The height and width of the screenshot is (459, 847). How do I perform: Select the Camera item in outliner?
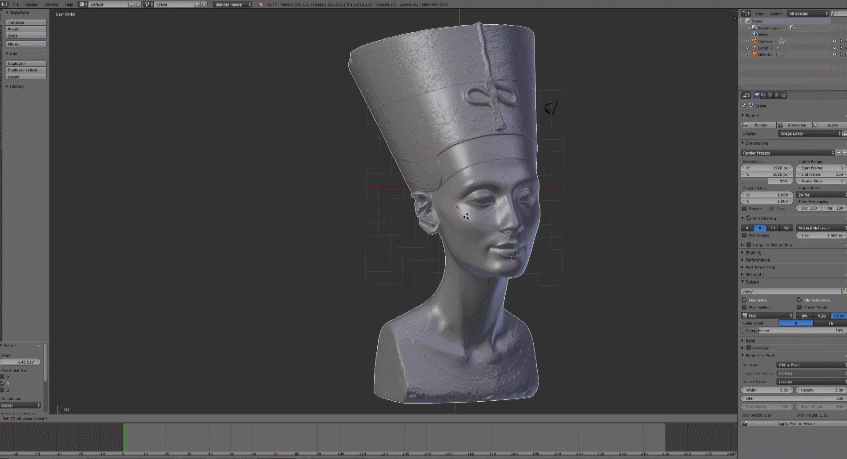pos(764,41)
